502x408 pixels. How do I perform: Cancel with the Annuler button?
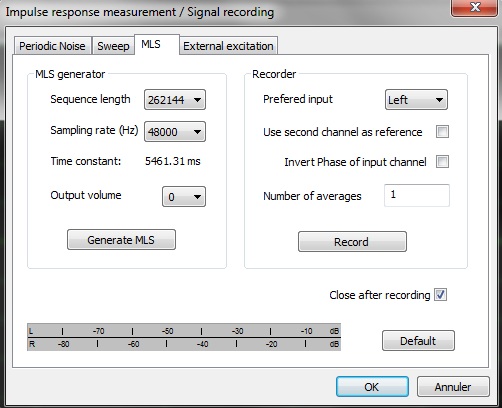[453, 387]
